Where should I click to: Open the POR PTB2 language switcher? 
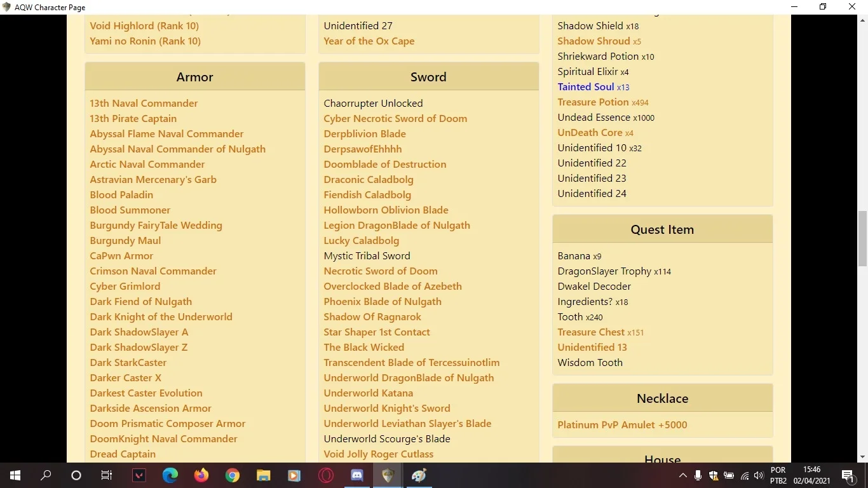coord(778,475)
